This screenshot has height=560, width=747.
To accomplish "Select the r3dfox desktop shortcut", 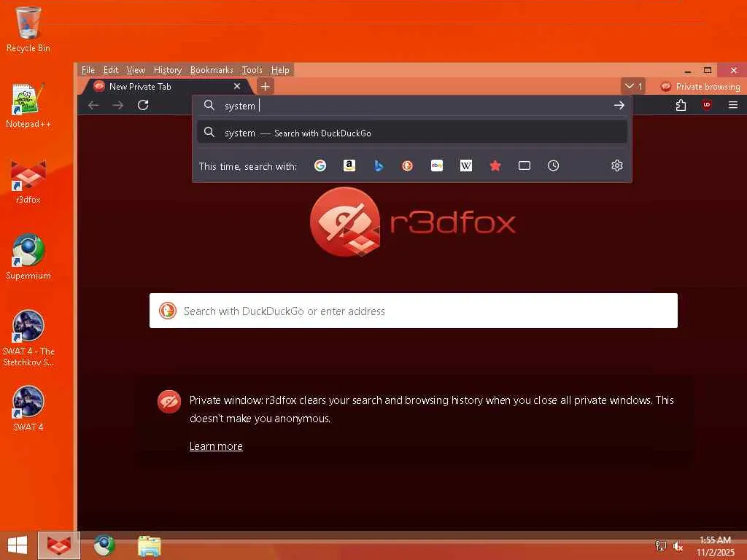I will pyautogui.click(x=28, y=182).
